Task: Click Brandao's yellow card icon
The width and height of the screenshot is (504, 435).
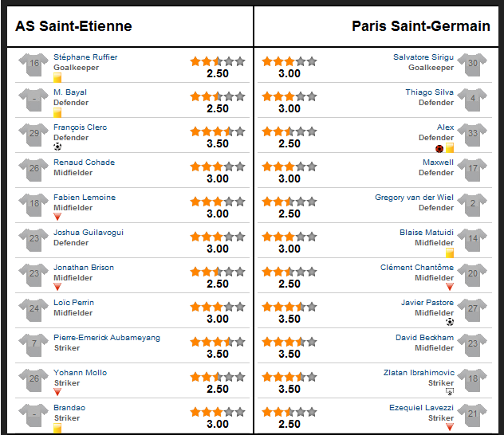Action: tap(57, 429)
